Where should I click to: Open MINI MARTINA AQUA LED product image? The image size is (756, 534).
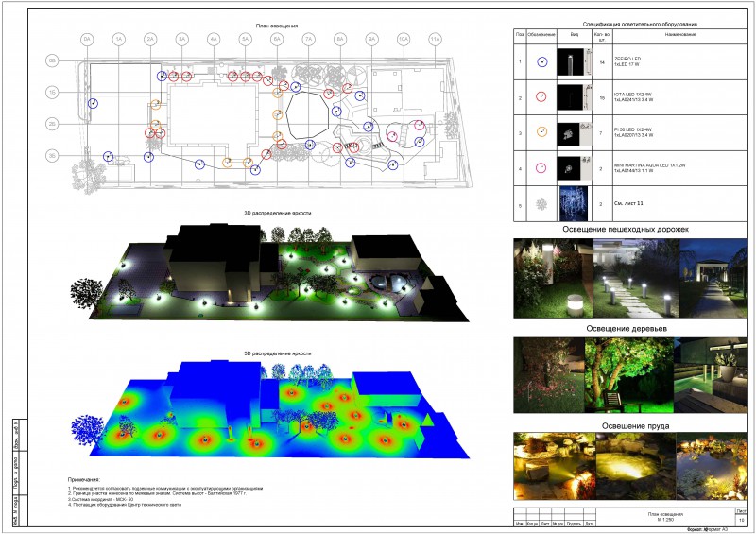click(x=575, y=168)
